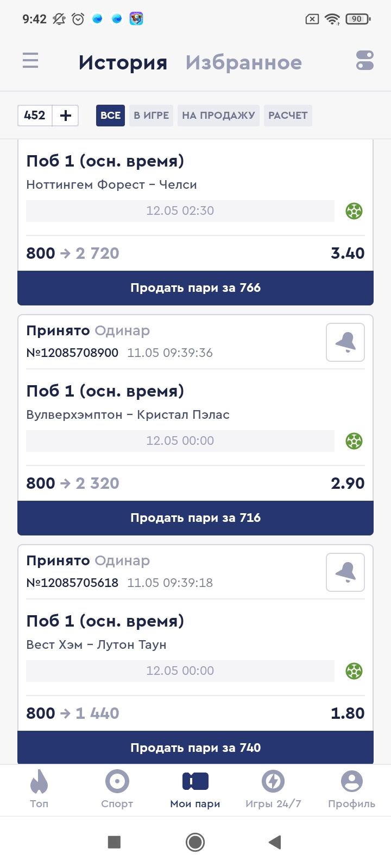Open Игры 24/7 section
The width and height of the screenshot is (391, 868).
[x=273, y=789]
